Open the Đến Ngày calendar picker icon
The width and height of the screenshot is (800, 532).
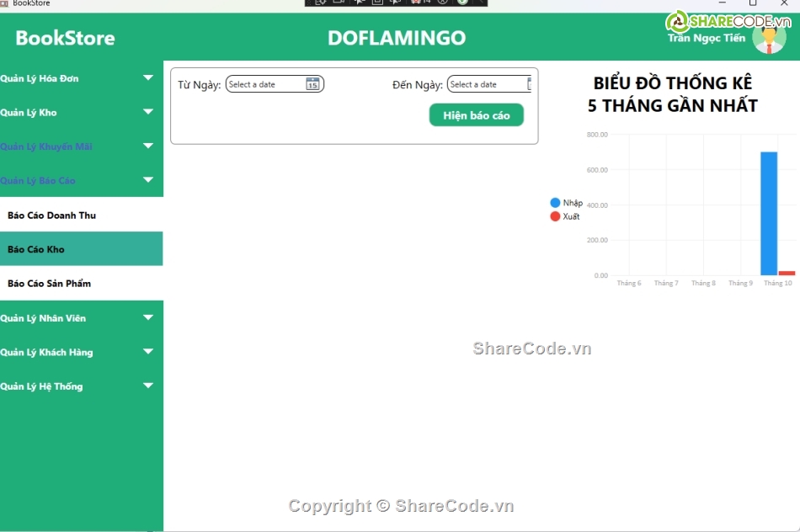529,84
